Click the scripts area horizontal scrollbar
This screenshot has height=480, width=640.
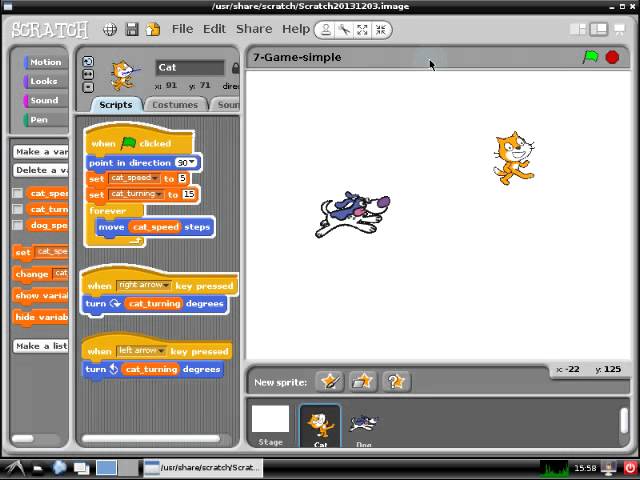pyautogui.click(x=151, y=439)
